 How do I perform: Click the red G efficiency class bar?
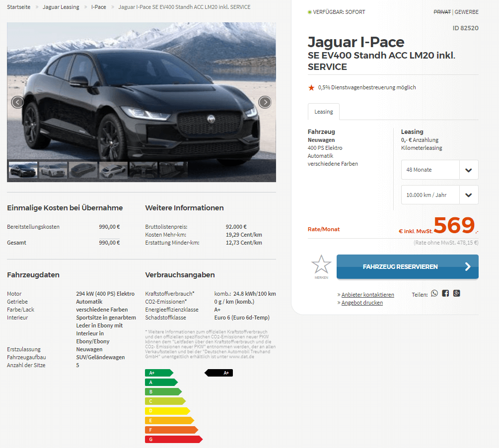pos(174,440)
